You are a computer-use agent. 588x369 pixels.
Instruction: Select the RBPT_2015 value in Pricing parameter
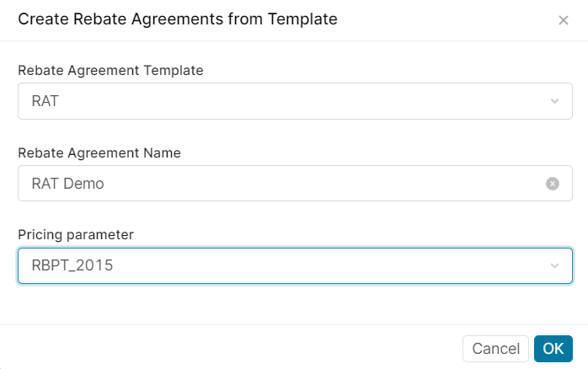pos(72,266)
